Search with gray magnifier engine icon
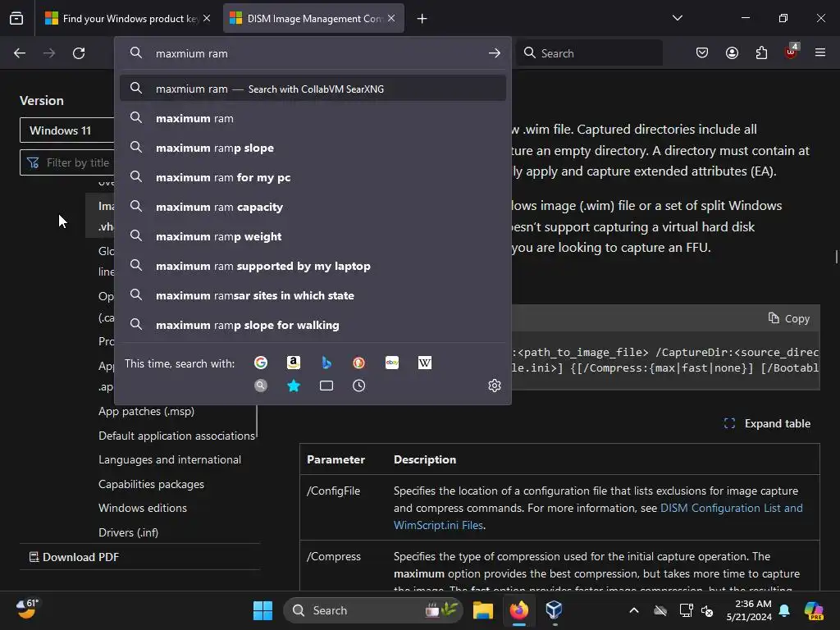840x630 pixels. click(261, 386)
